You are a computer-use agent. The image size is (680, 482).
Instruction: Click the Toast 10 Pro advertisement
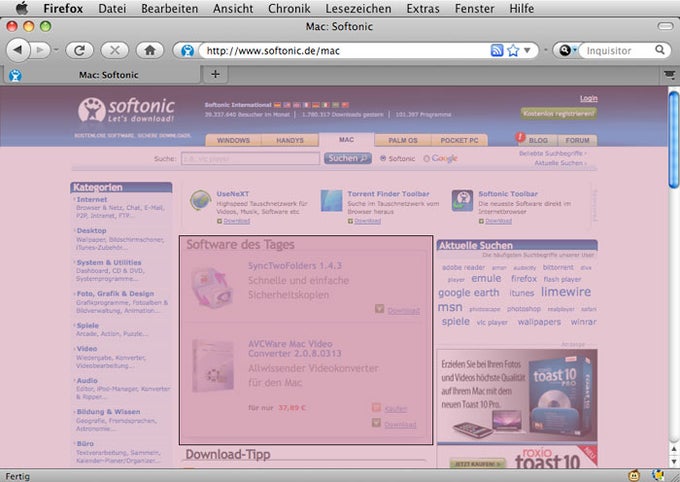(x=517, y=395)
